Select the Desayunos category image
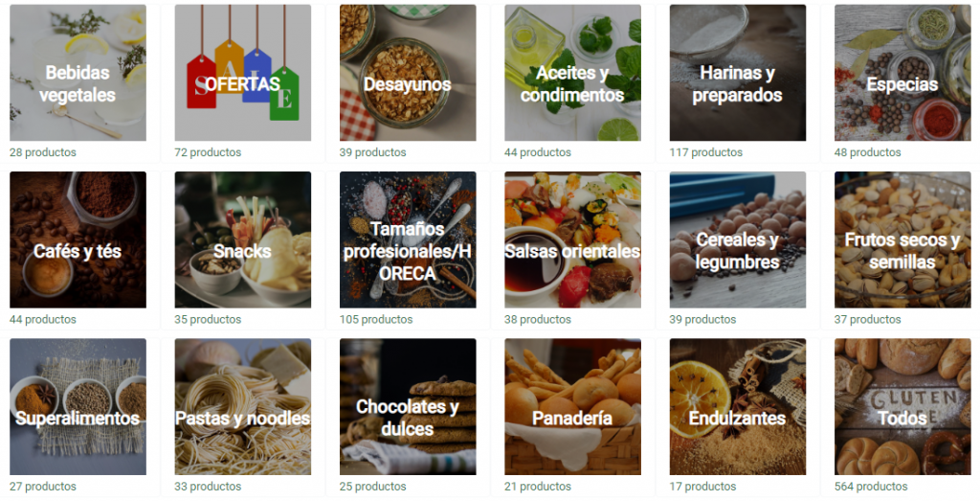This screenshot has height=501, width=980. pos(408,73)
